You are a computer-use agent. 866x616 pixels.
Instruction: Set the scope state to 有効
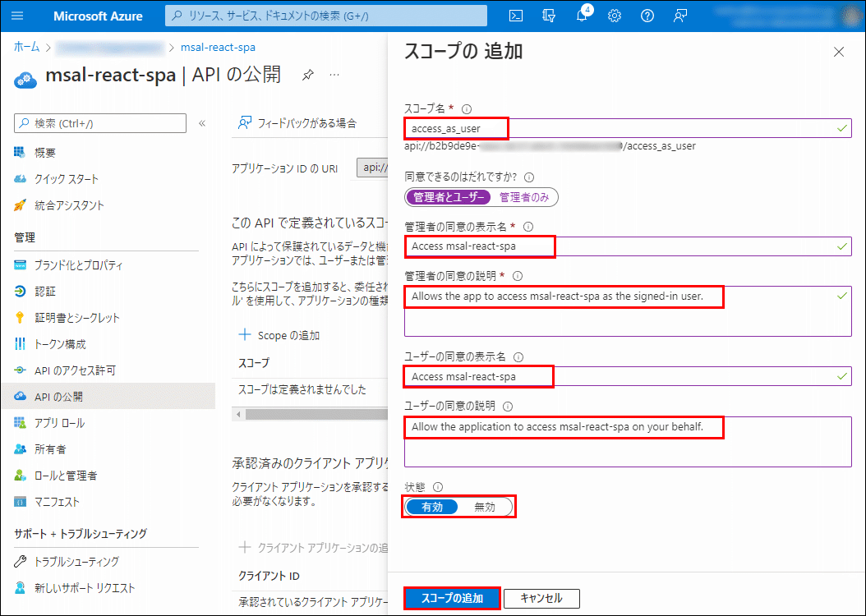pyautogui.click(x=432, y=507)
